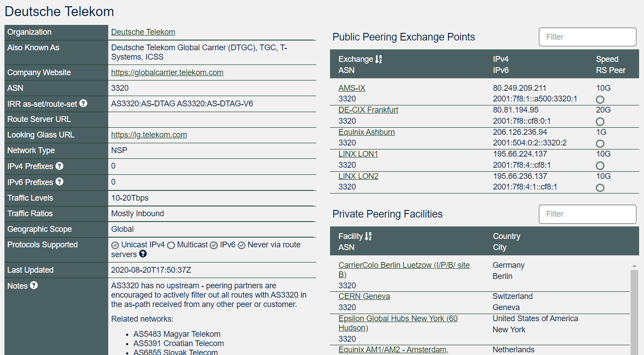The height and width of the screenshot is (355, 644).
Task: Select the AMS-IX IPv4 address 80.249.209.211
Action: 519,88
